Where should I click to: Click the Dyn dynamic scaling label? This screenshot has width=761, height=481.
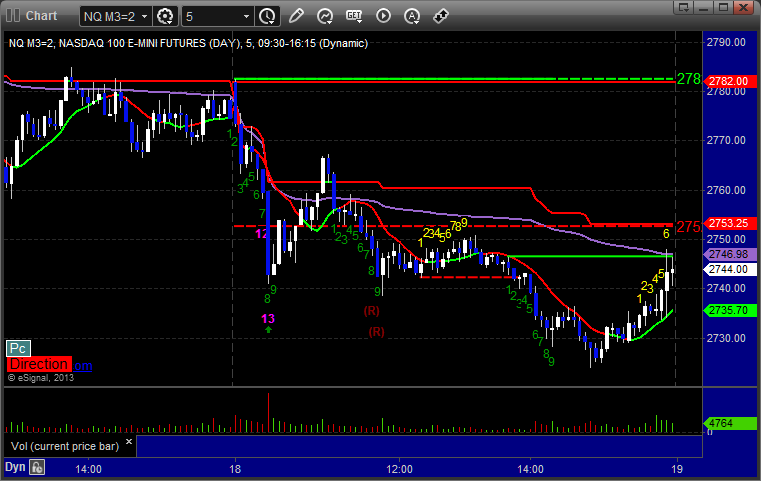pos(15,466)
